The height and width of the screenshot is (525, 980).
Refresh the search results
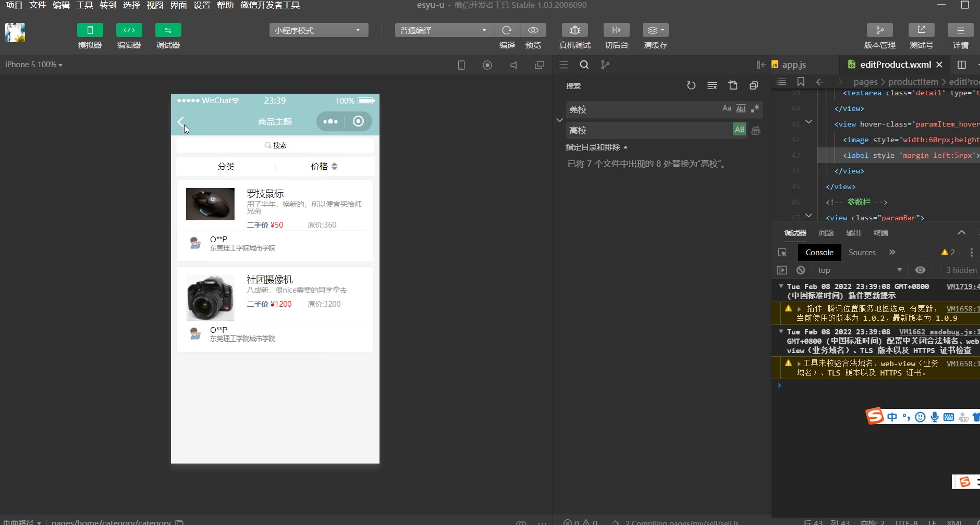click(x=691, y=85)
